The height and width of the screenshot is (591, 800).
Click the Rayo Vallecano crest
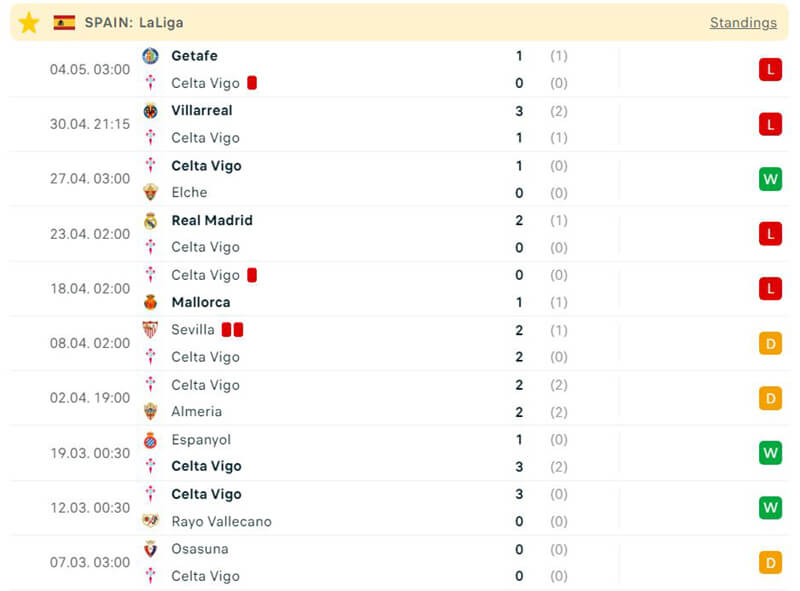click(x=150, y=521)
